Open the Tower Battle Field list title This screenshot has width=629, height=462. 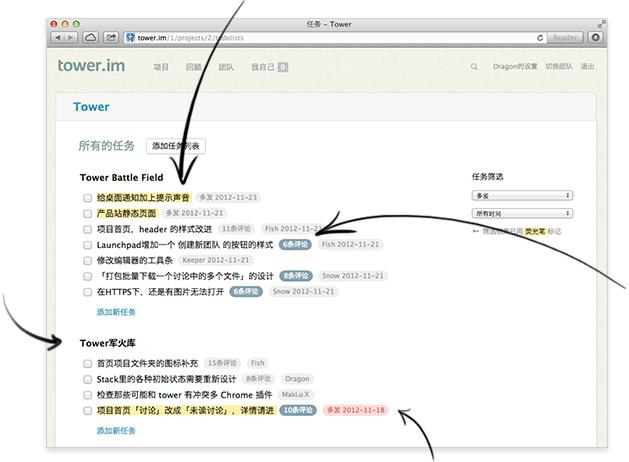tap(122, 177)
